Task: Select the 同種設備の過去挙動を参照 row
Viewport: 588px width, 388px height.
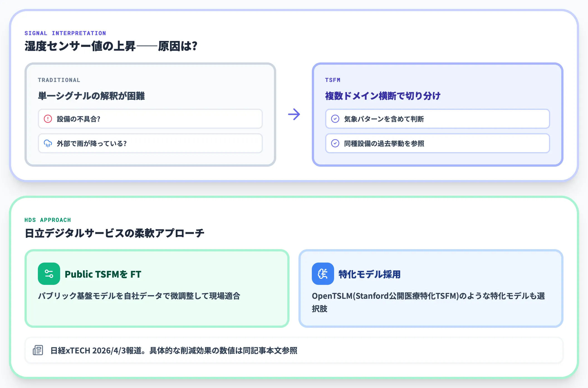Action: [x=438, y=143]
